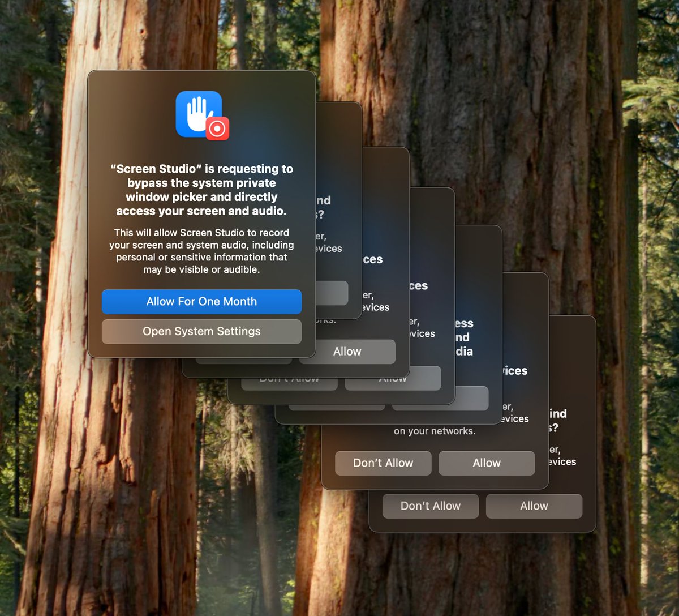Click Allow in the rearmost stacked dialog
The width and height of the screenshot is (679, 616).
pos(534,506)
